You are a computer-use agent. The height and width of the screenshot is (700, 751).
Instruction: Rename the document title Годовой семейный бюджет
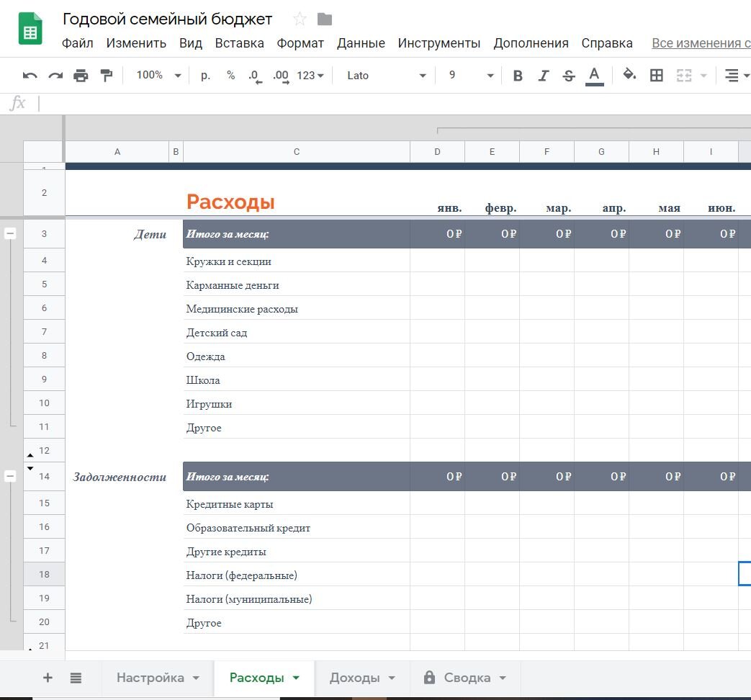pos(167,19)
